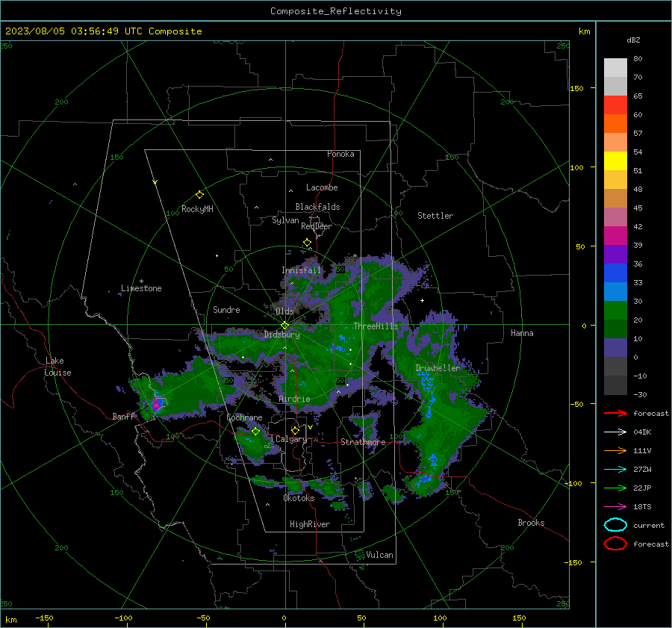Click the Hanna city label
672x628 pixels.
coord(522,333)
